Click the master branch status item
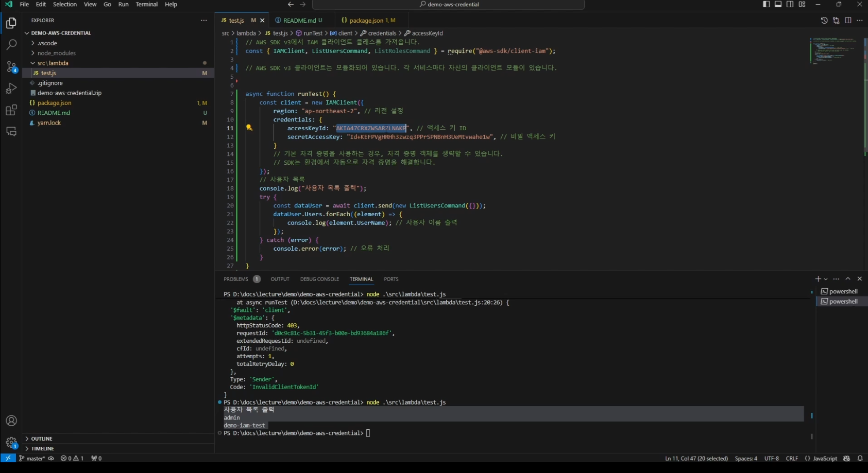The width and height of the screenshot is (868, 473). (35, 459)
